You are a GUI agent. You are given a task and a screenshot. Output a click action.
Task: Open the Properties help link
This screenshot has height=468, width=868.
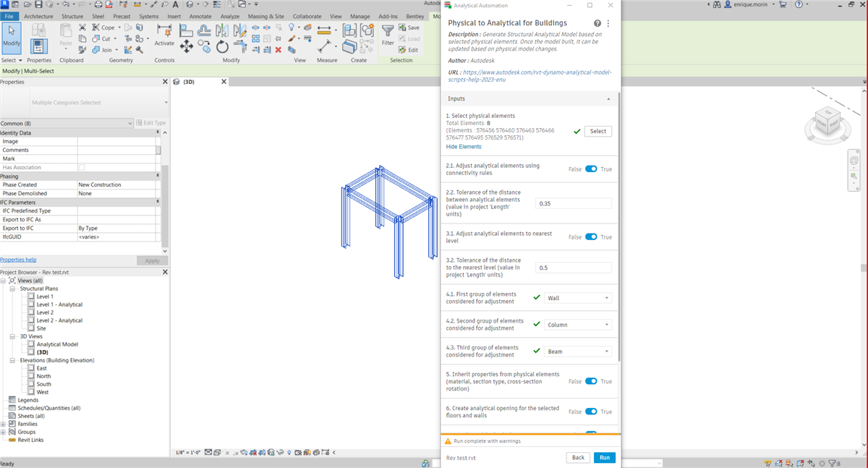[18, 260]
